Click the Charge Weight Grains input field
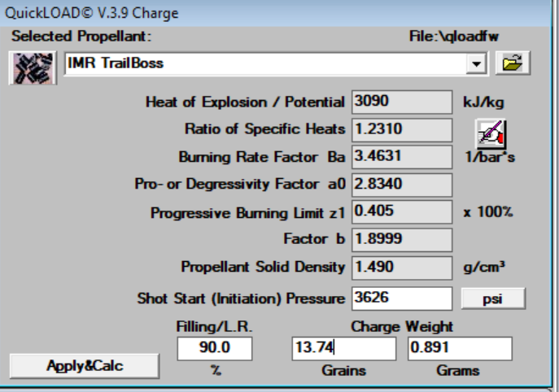 343,348
